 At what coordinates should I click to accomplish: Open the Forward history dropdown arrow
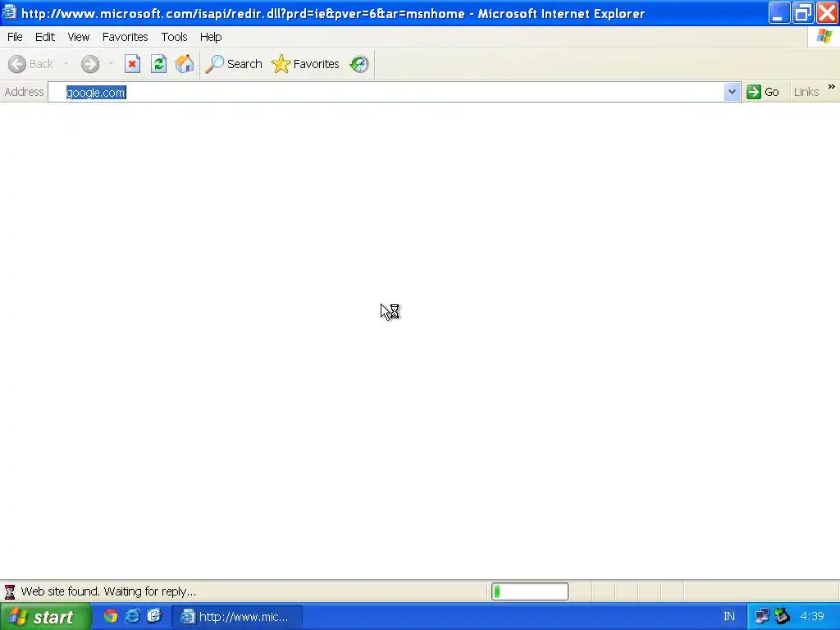(111, 64)
